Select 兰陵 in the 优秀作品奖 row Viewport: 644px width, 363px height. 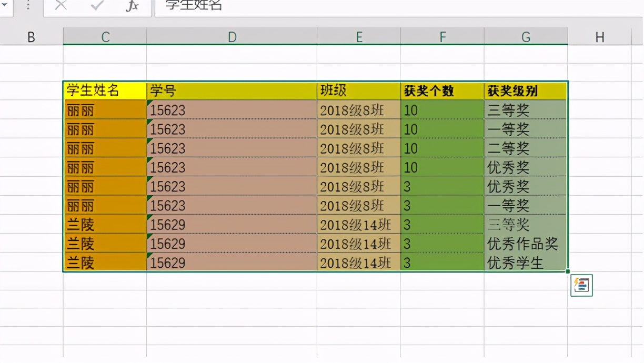click(105, 243)
